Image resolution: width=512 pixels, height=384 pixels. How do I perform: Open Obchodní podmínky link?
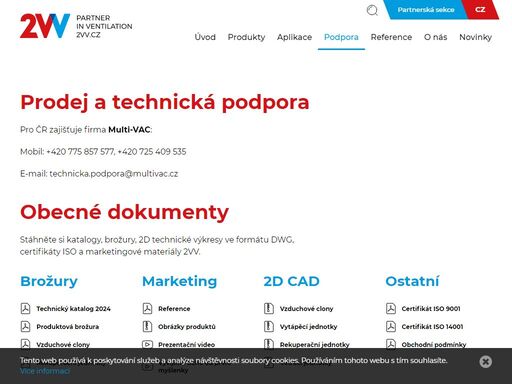coord(434,344)
